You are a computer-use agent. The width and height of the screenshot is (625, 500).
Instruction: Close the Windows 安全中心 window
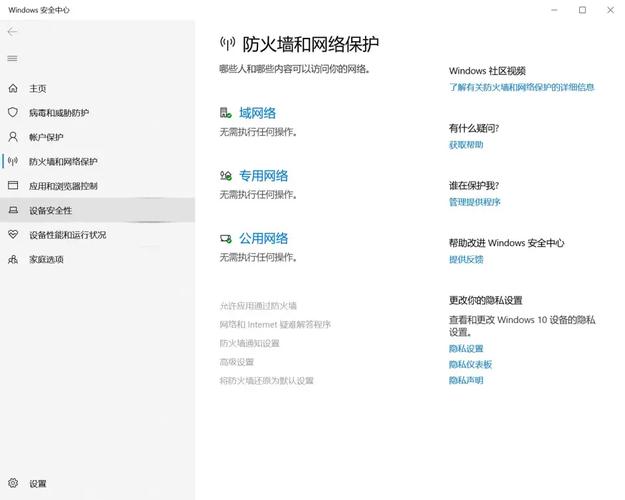coord(610,10)
